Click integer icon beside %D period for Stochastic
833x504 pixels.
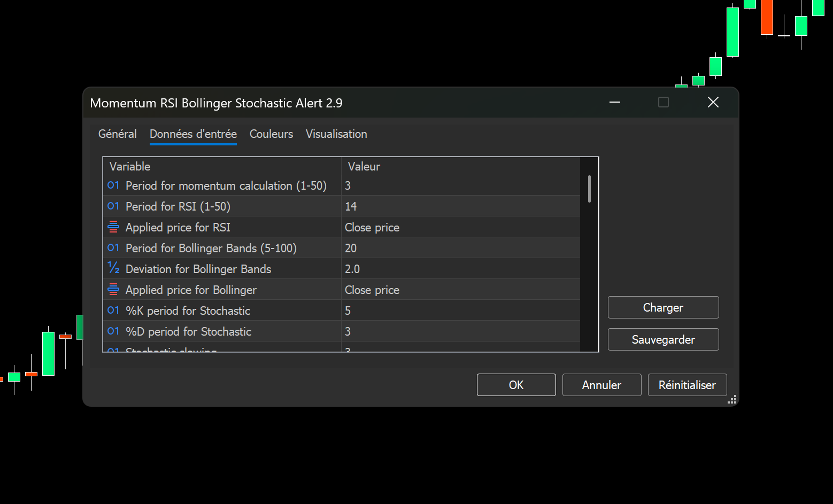pyautogui.click(x=113, y=331)
